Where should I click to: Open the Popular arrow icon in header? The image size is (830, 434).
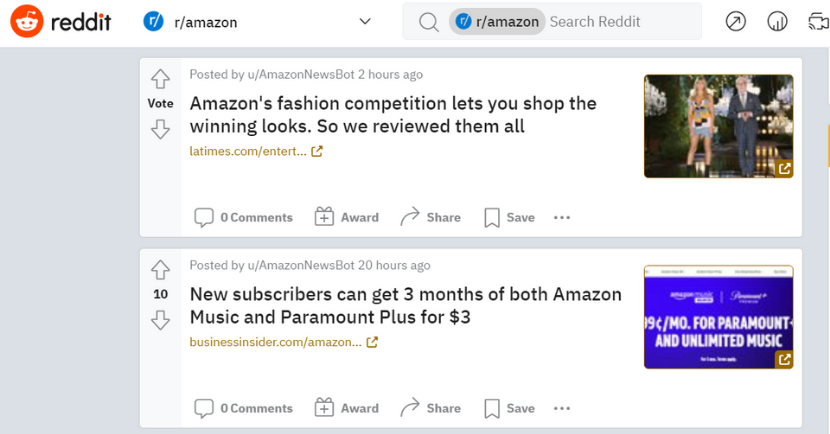[x=735, y=22]
